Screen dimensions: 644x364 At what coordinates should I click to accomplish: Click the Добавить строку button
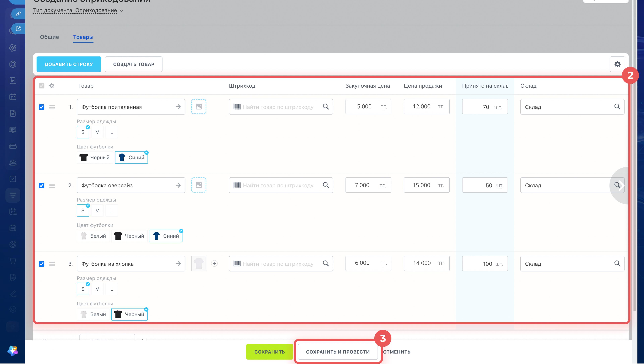pos(69,64)
